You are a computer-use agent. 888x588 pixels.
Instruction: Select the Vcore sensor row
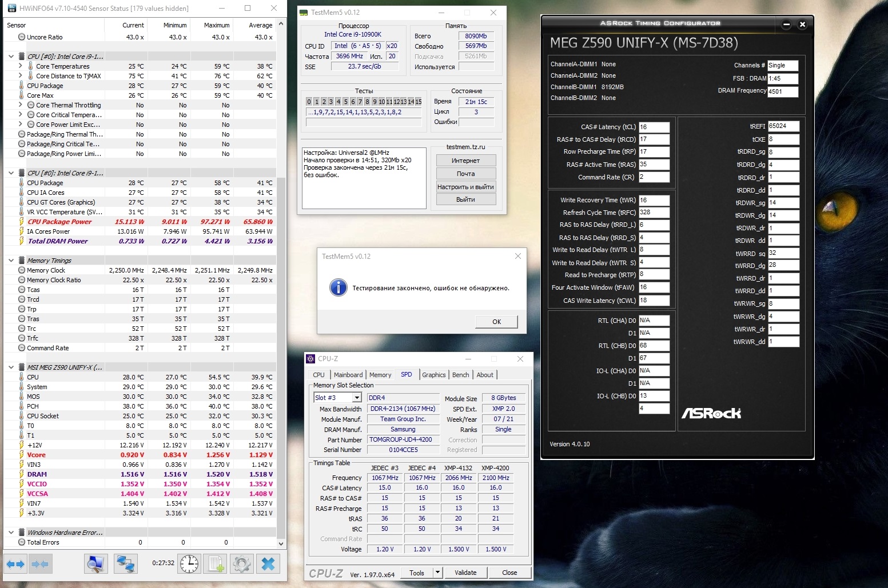tap(140, 455)
